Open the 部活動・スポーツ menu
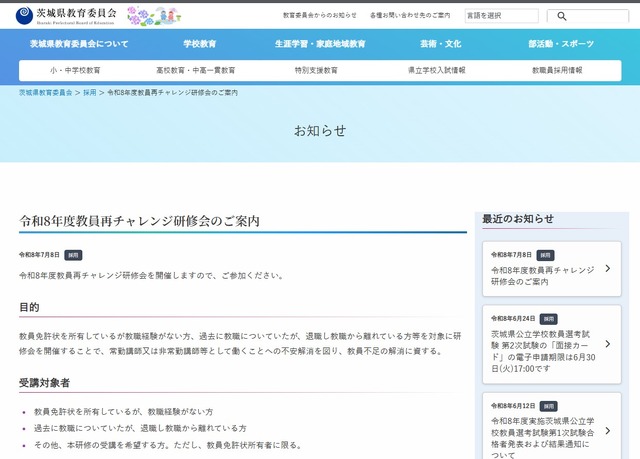Screen dimensions: 640x459 (561, 44)
